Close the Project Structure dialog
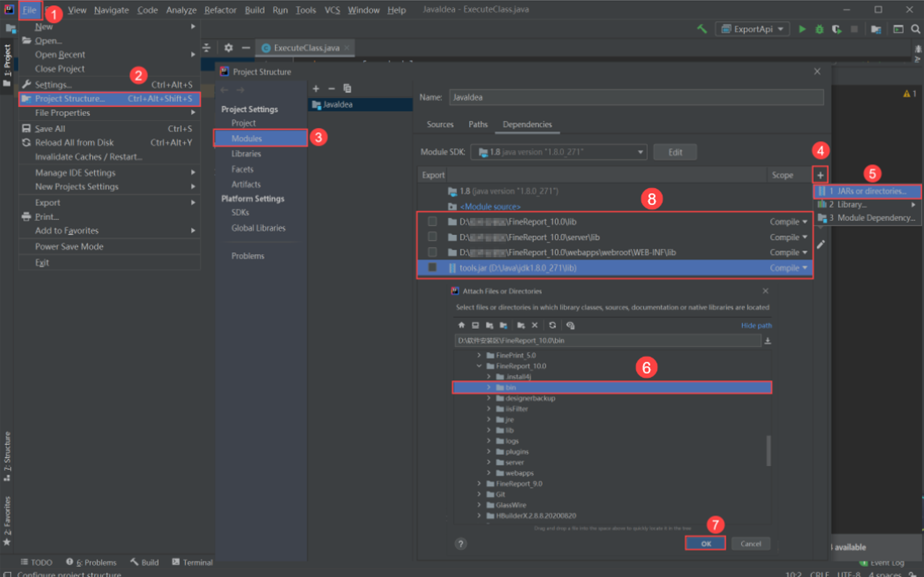924x577 pixels. click(x=817, y=71)
